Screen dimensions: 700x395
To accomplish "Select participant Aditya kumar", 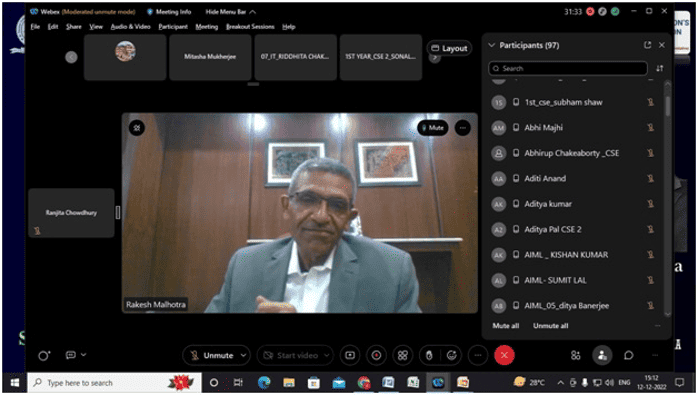I will click(x=573, y=204).
